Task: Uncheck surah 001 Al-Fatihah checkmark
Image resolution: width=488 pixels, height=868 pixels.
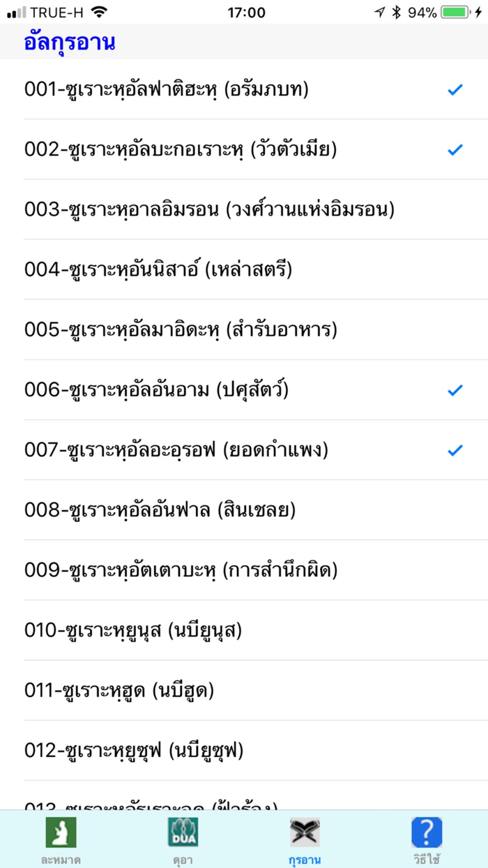Action: click(x=455, y=89)
